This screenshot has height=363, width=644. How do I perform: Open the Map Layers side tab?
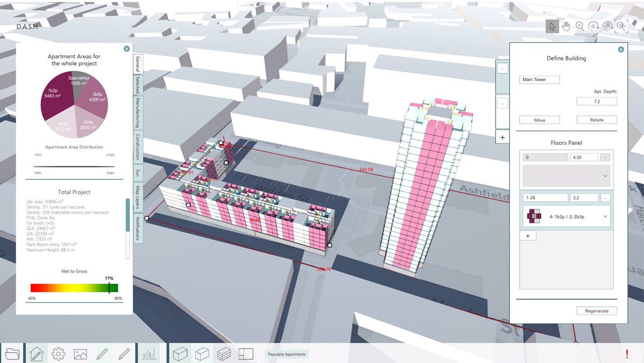tap(137, 198)
